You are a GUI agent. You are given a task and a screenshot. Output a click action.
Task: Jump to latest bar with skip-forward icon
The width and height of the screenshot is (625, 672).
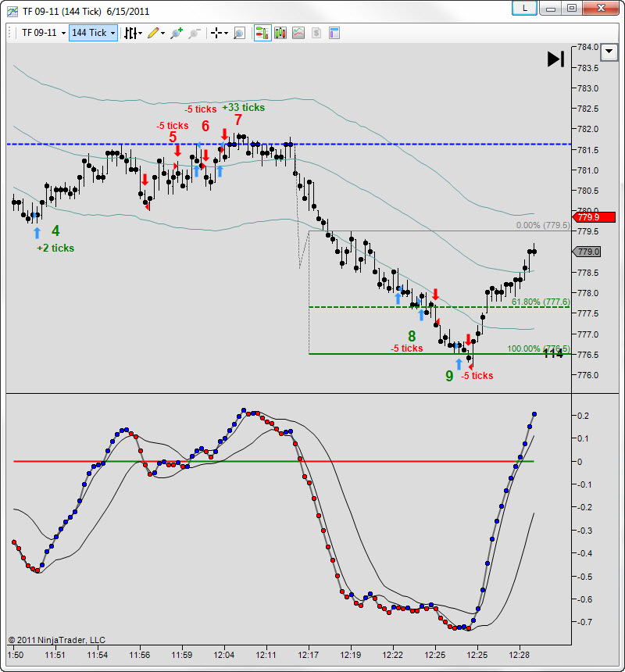[x=556, y=59]
